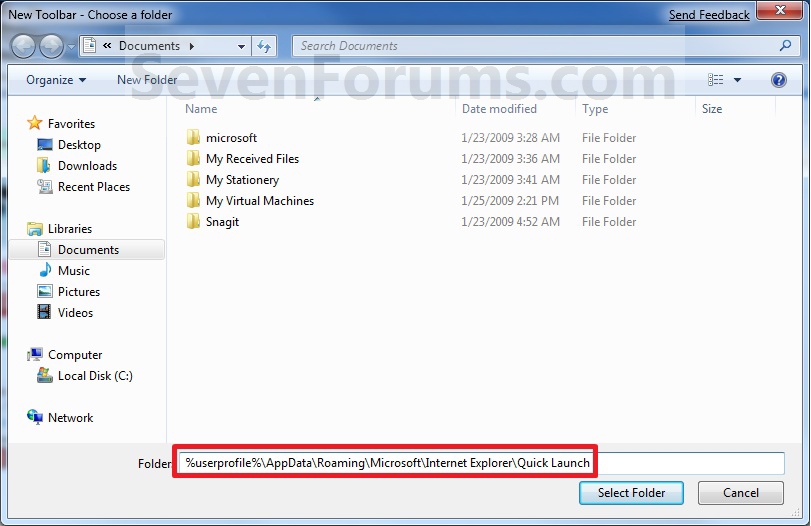Click the Folder path text field
This screenshot has height=526, width=811.
pos(482,462)
